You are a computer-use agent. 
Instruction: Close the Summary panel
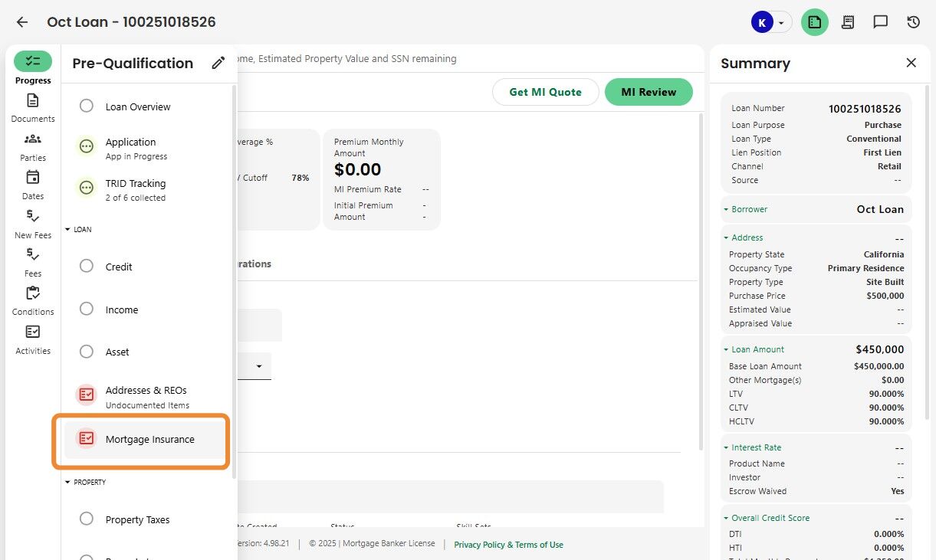(911, 63)
